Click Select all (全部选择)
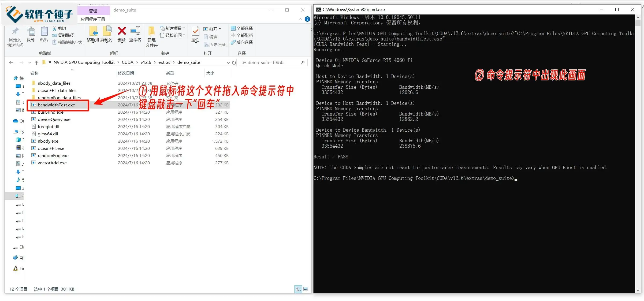Screen dimensions: 644x301 (242, 28)
